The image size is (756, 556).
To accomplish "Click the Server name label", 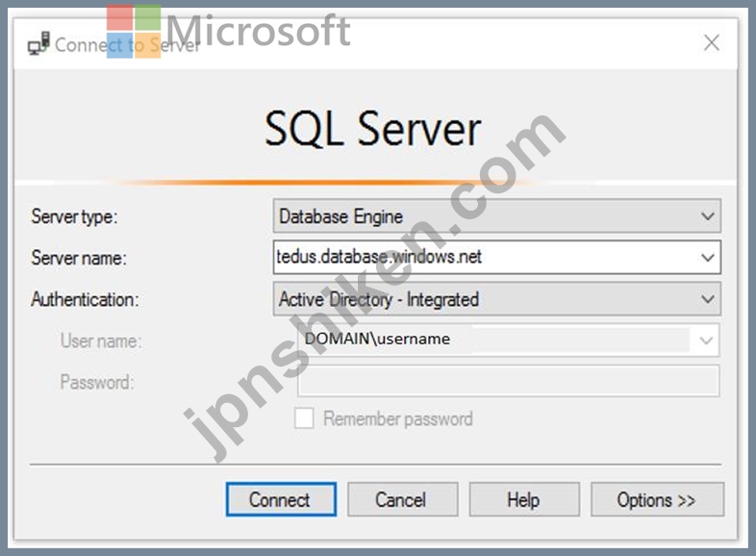I will pyautogui.click(x=79, y=258).
